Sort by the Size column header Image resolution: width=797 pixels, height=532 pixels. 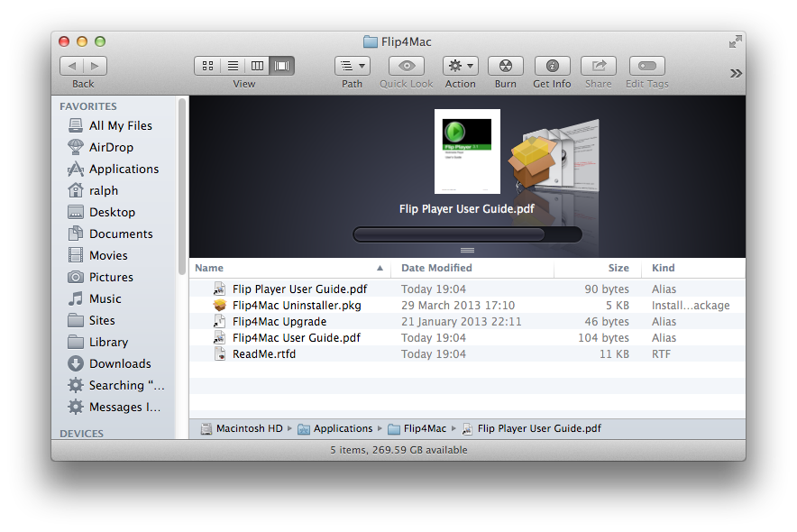point(598,268)
